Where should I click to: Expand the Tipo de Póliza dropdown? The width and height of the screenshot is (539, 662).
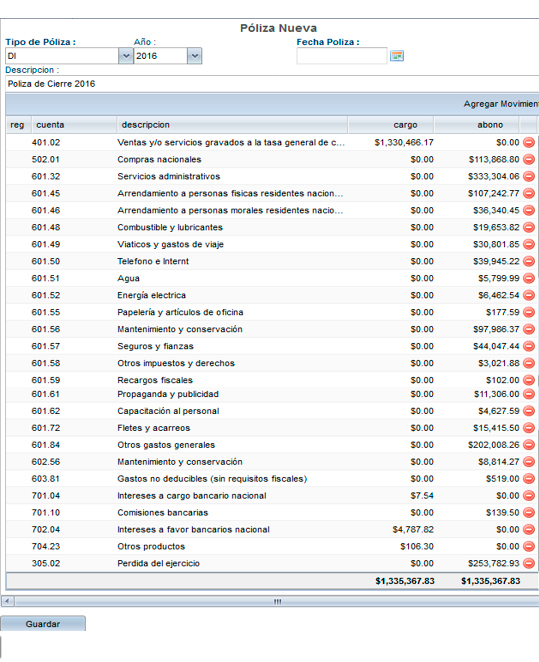(126, 56)
